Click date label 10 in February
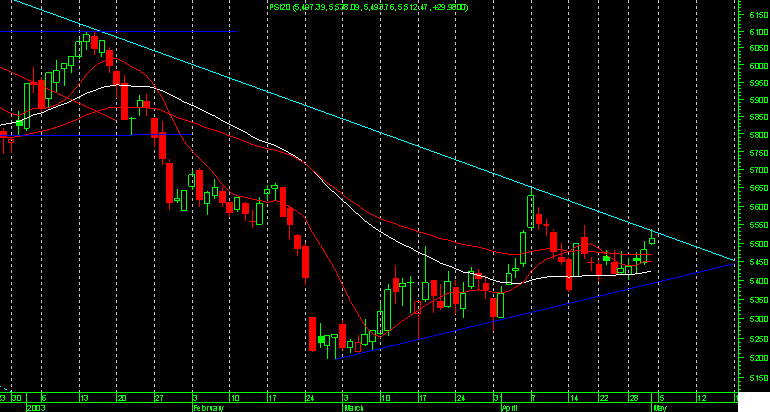The image size is (770, 412). point(235,398)
